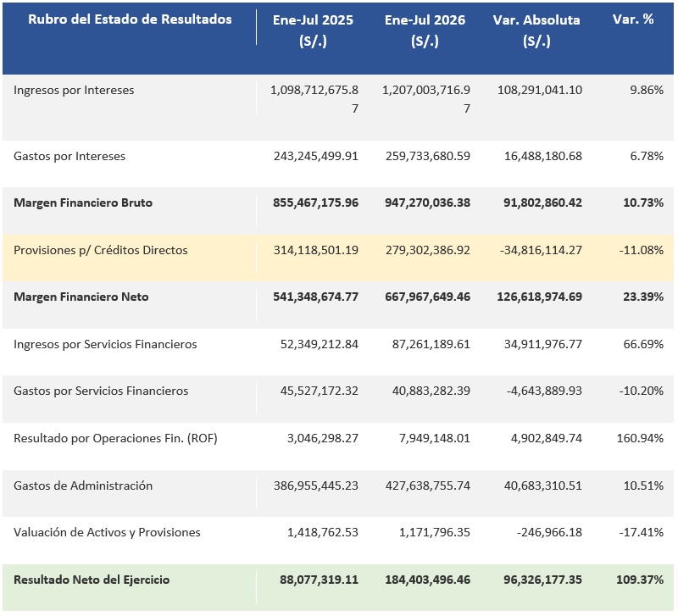This screenshot has width=678, height=616.
Task: Select the 66.69% variation cell
Action: [x=643, y=344]
